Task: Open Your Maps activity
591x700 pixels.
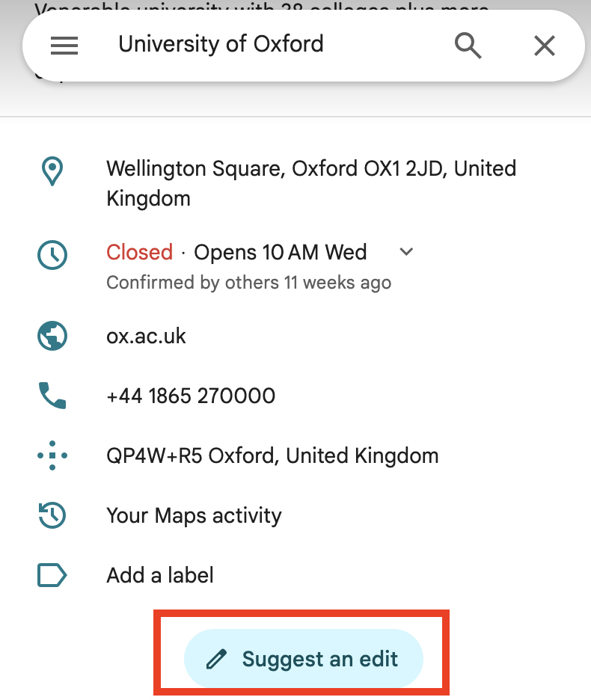Action: 194,515
